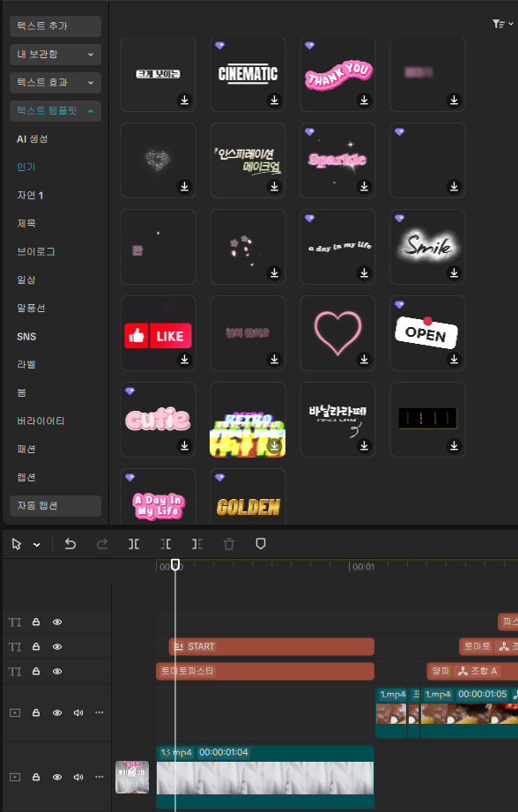Viewport: 518px width, 812px height.
Task: Download the CINEMATIC text template
Action: point(274,100)
